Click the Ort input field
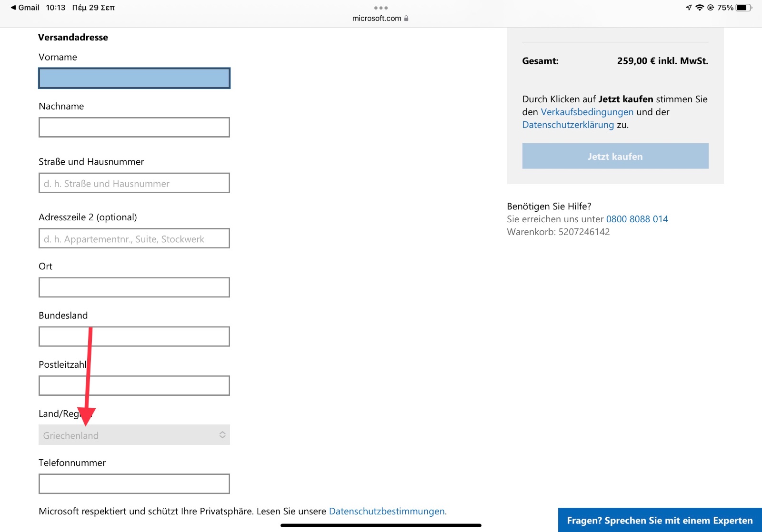Viewport: 762px width, 532px height. 134,287
